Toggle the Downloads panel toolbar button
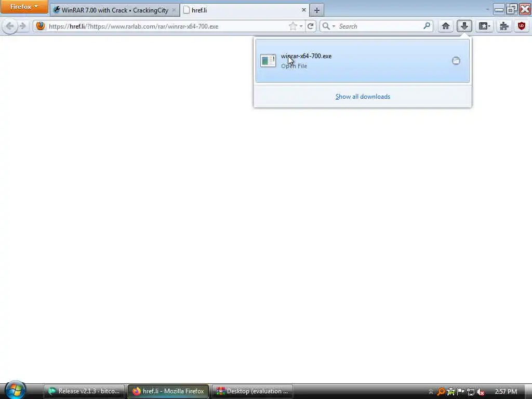 pos(464,26)
